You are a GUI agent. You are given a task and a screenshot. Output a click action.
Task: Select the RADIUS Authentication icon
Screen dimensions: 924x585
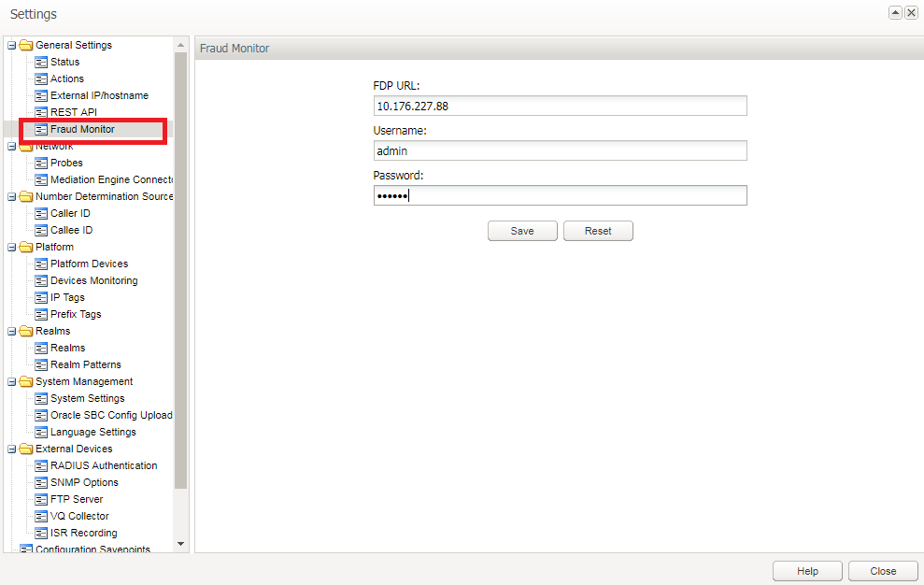[41, 464]
